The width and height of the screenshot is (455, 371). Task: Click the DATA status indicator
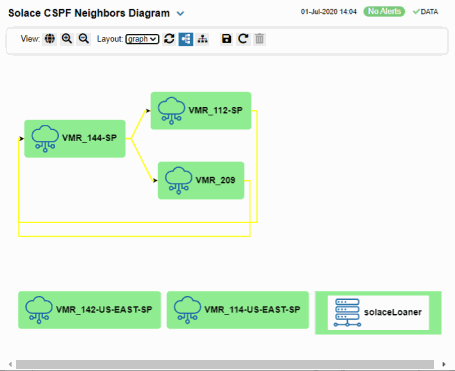coord(425,12)
